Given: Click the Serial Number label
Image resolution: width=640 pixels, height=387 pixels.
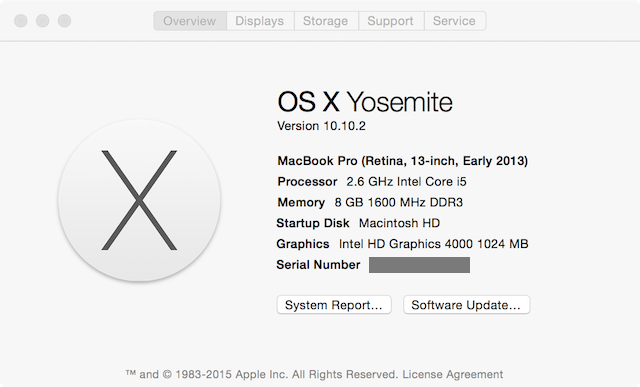Looking at the screenshot, I should [318, 265].
